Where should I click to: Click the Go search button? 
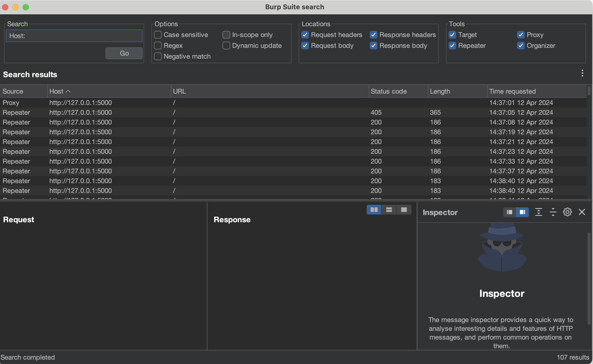pyautogui.click(x=124, y=53)
